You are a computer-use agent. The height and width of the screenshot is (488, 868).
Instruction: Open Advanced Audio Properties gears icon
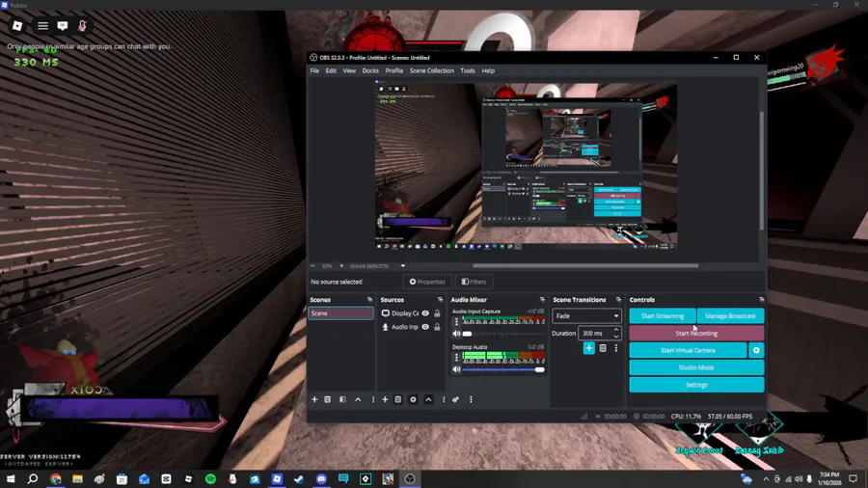point(455,399)
